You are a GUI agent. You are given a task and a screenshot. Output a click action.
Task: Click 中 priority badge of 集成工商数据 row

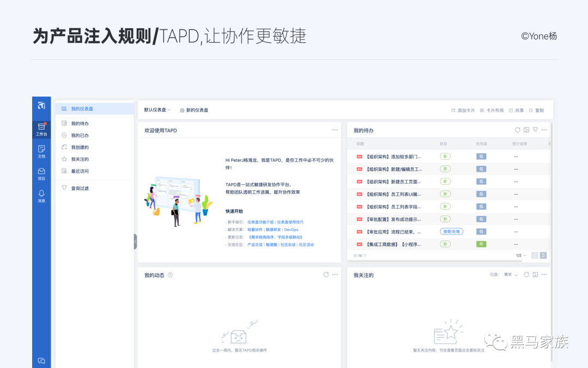click(481, 244)
